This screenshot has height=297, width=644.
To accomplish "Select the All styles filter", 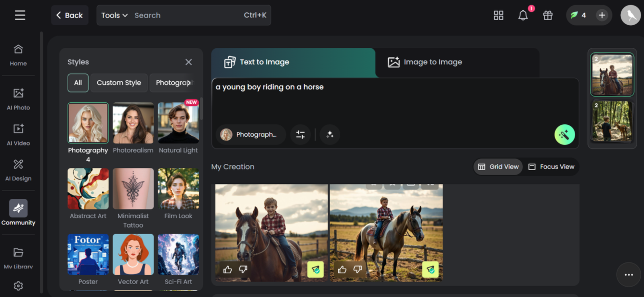I will 78,83.
